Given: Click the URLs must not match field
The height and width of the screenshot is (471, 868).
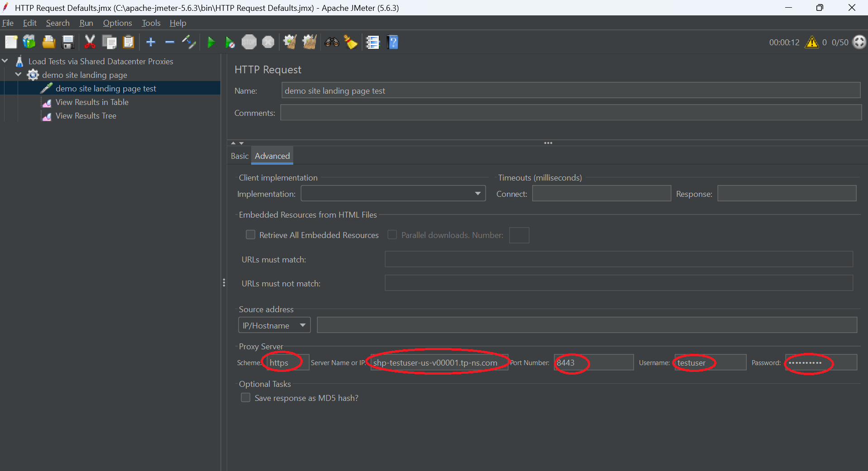Looking at the screenshot, I should tap(619, 283).
